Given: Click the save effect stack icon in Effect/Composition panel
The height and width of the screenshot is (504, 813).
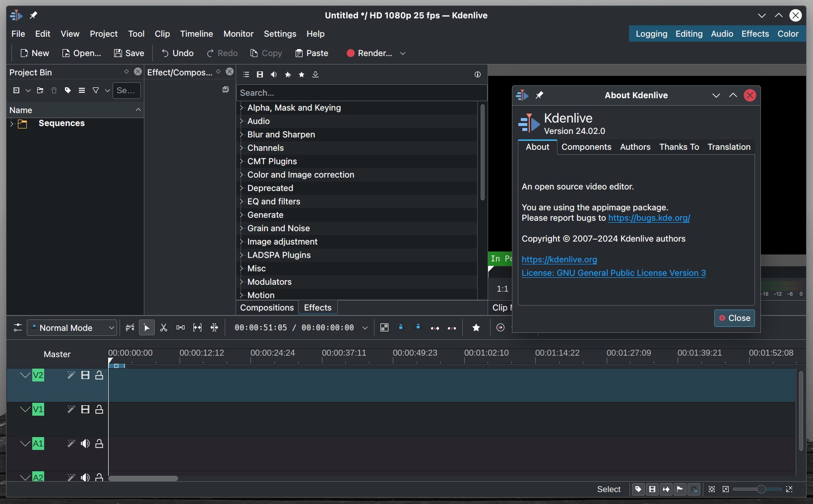Looking at the screenshot, I should tap(226, 89).
